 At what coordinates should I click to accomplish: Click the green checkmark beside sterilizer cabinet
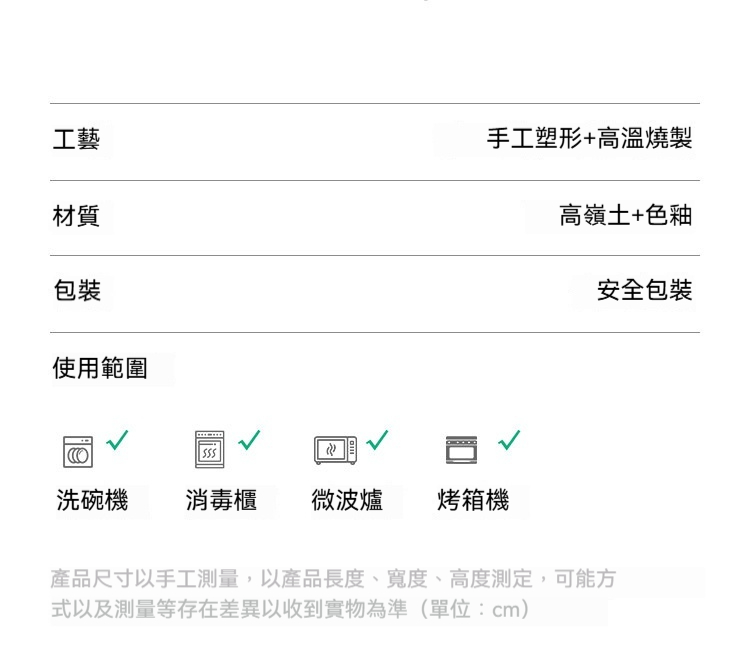pyautogui.click(x=249, y=439)
